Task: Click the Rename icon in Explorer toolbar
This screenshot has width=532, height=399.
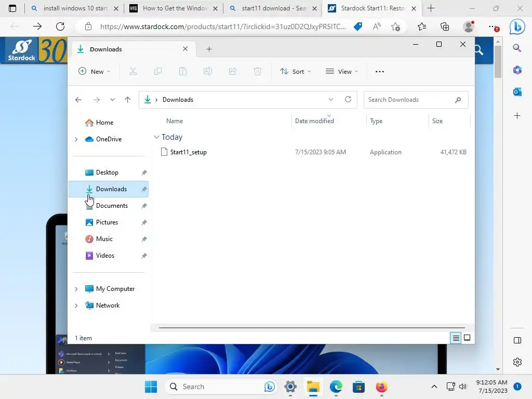Action: pos(208,72)
